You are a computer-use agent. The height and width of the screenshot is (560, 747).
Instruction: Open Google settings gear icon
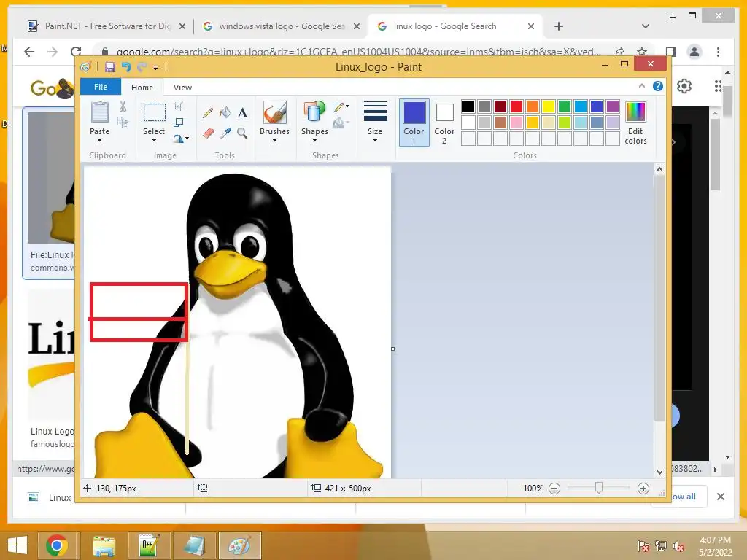coord(684,86)
